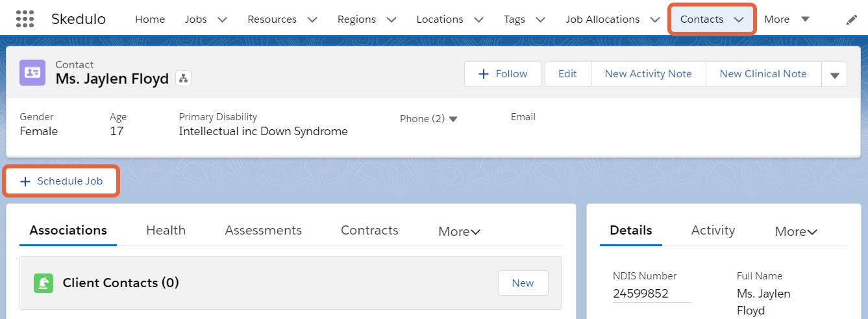Open the Job Allocations navigation tab

pyautogui.click(x=602, y=19)
